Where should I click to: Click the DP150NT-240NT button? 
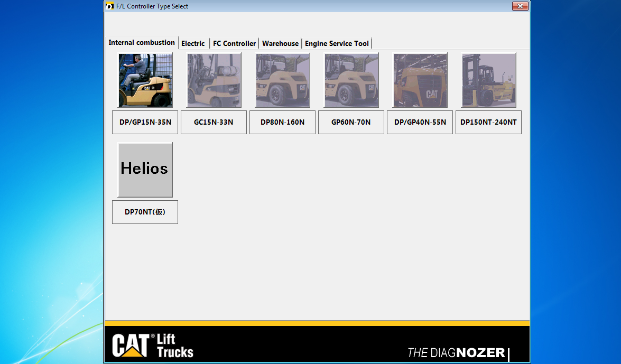tap(489, 123)
